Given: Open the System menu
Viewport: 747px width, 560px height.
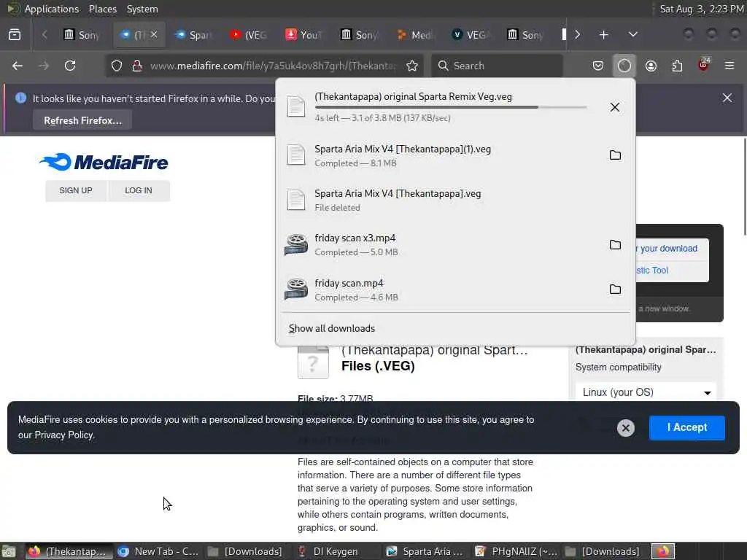Looking at the screenshot, I should [x=142, y=9].
